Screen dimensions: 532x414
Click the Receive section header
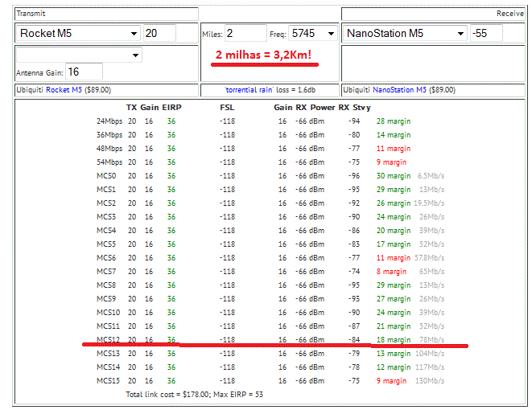509,14
